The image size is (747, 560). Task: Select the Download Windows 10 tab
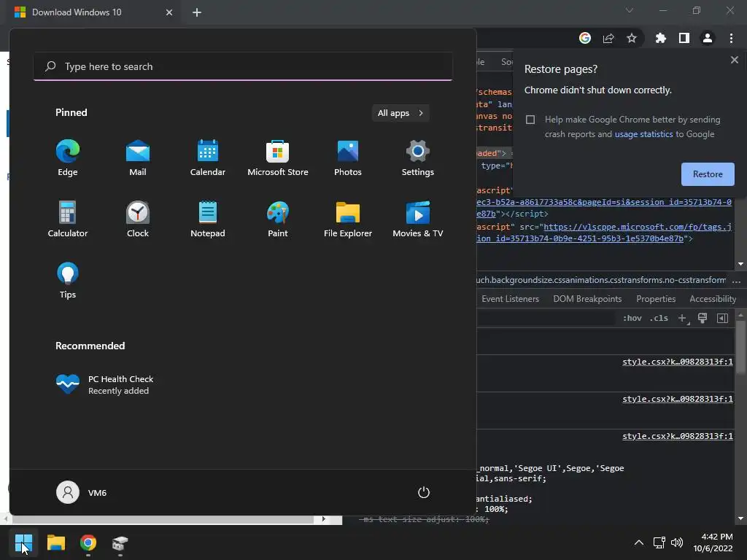(93, 12)
